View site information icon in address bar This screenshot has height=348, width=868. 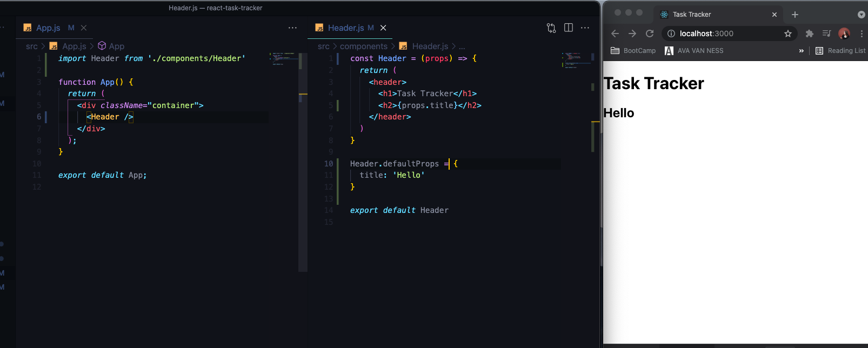pyautogui.click(x=671, y=34)
